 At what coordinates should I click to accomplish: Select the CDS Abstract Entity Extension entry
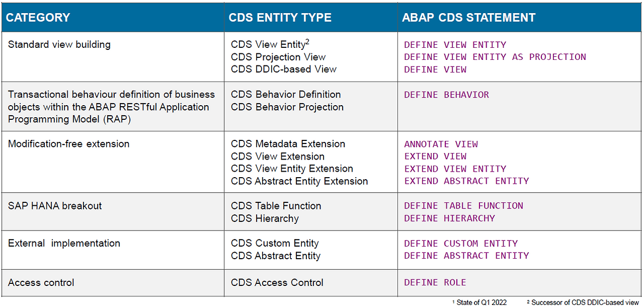click(299, 181)
